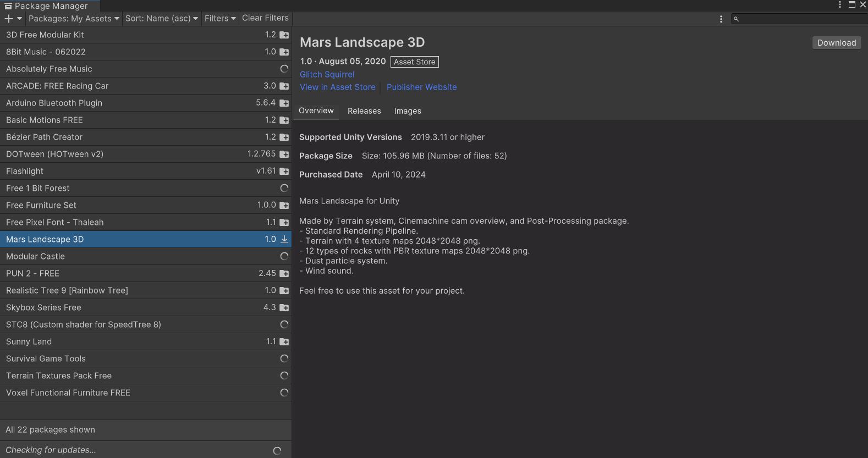Click the package search field

click(x=799, y=19)
